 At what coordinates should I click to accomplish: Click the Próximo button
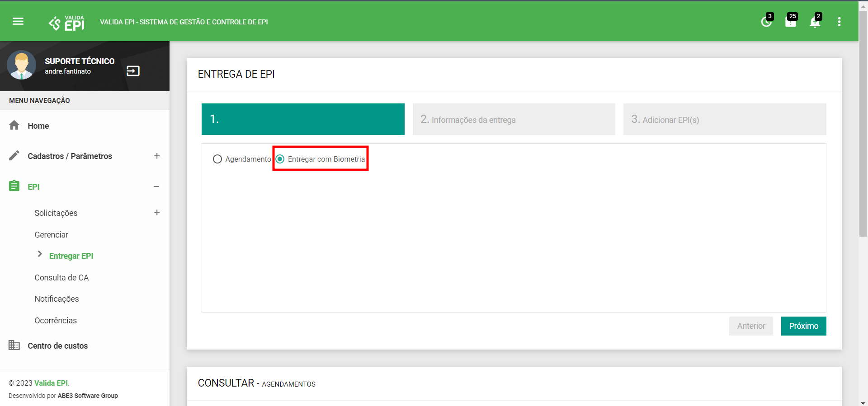tap(804, 326)
